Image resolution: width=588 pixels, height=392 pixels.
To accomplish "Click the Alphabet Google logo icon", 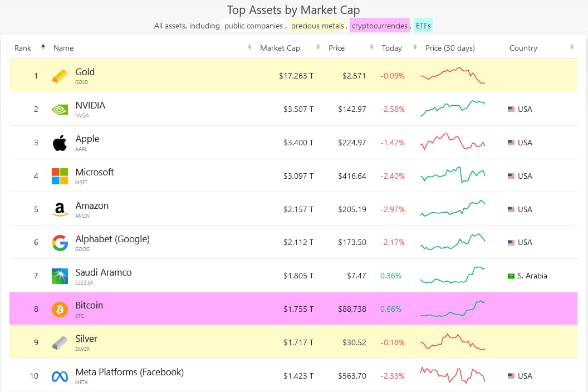I will (x=60, y=243).
